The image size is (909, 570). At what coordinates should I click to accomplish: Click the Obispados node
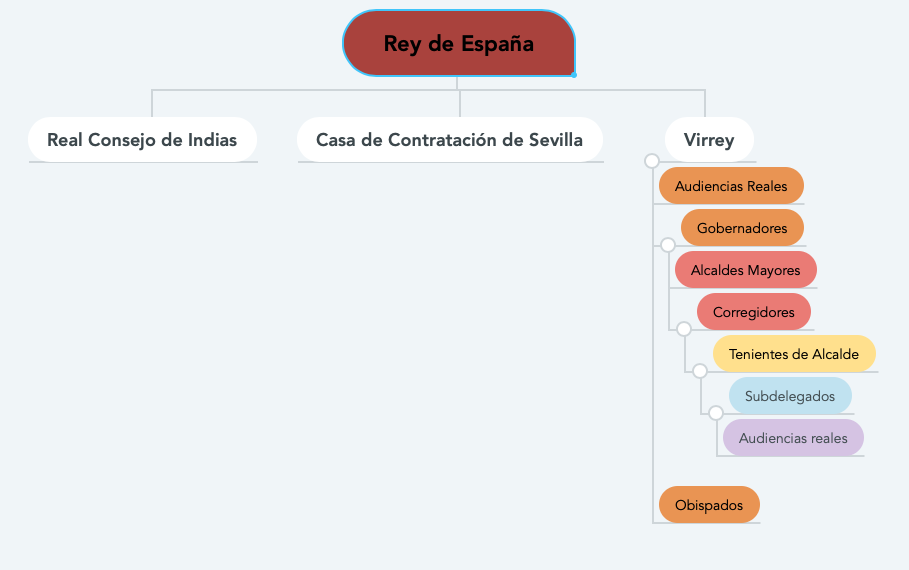point(709,505)
